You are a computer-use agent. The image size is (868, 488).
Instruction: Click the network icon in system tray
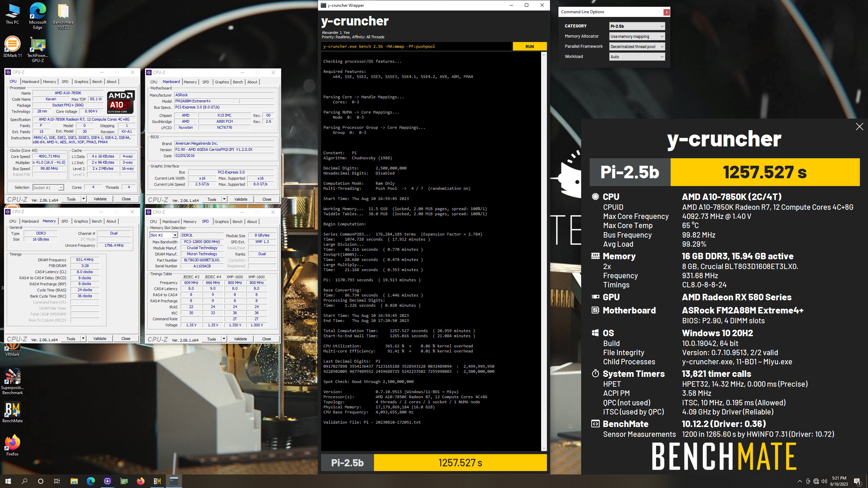816,481
